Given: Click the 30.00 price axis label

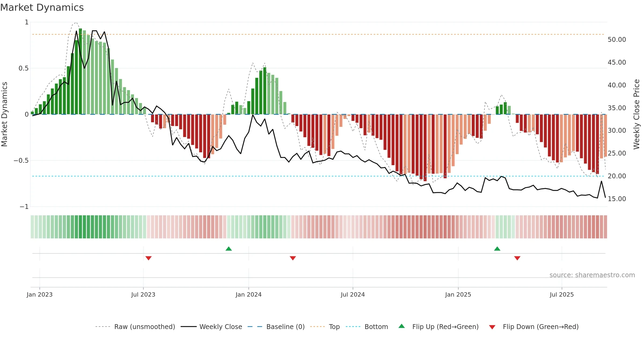Looking at the screenshot, I should 617,130.
